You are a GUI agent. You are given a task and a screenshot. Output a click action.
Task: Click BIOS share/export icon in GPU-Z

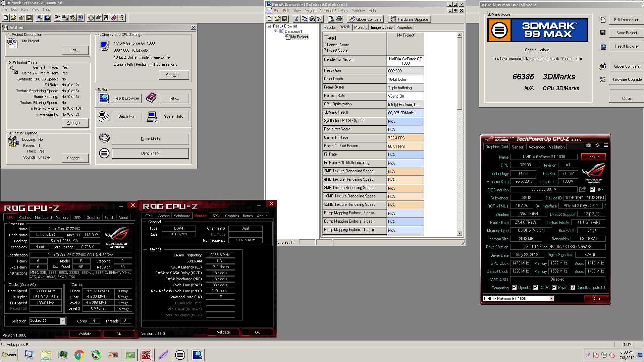coord(583,189)
